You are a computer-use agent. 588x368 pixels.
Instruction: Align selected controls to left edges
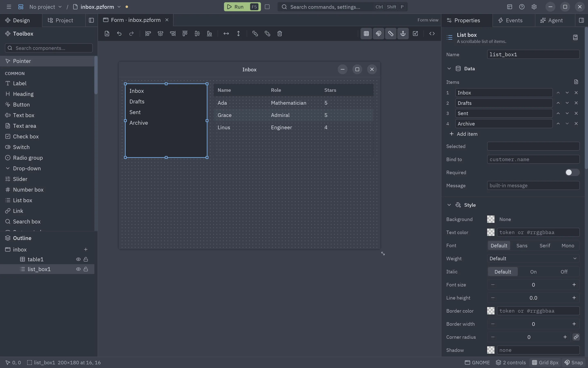[x=148, y=34]
